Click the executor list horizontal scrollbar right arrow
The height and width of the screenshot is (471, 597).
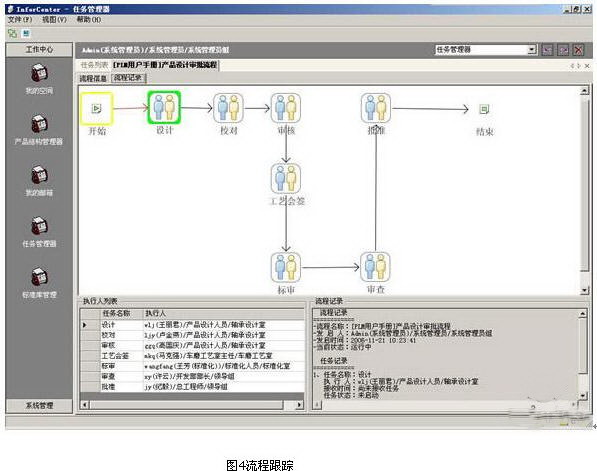[x=300, y=405]
